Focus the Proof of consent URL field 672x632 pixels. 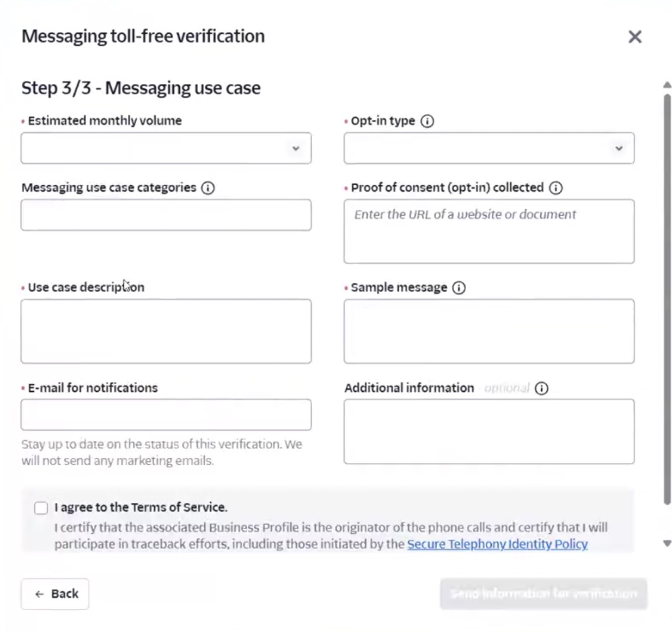point(488,232)
